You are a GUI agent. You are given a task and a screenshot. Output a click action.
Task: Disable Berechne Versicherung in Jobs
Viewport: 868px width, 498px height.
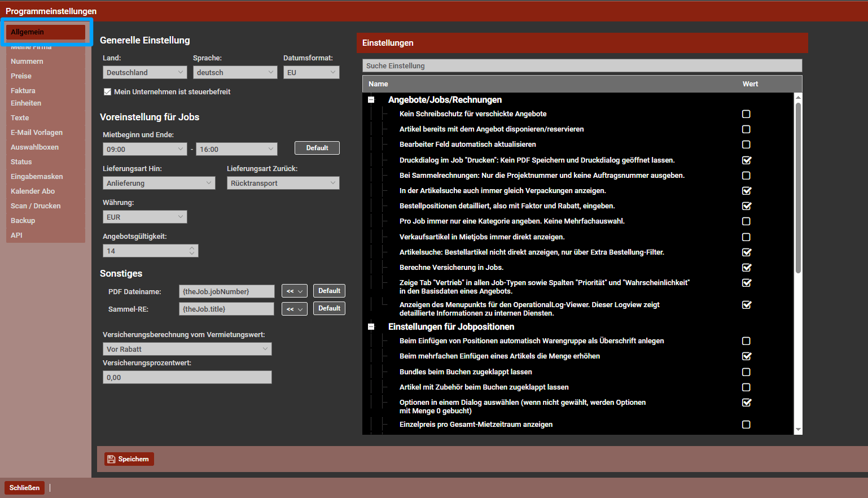point(746,268)
